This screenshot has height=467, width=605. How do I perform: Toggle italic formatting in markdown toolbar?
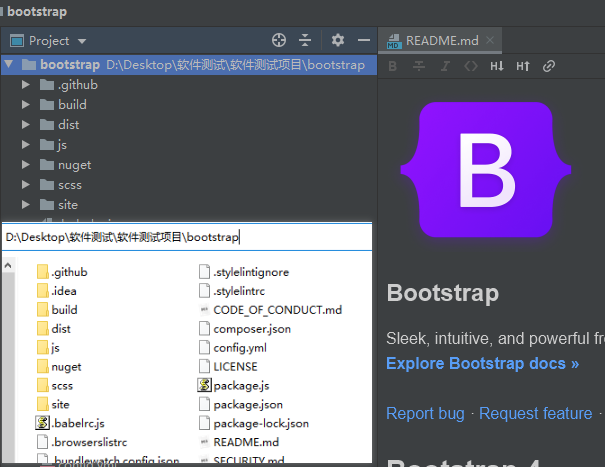445,66
